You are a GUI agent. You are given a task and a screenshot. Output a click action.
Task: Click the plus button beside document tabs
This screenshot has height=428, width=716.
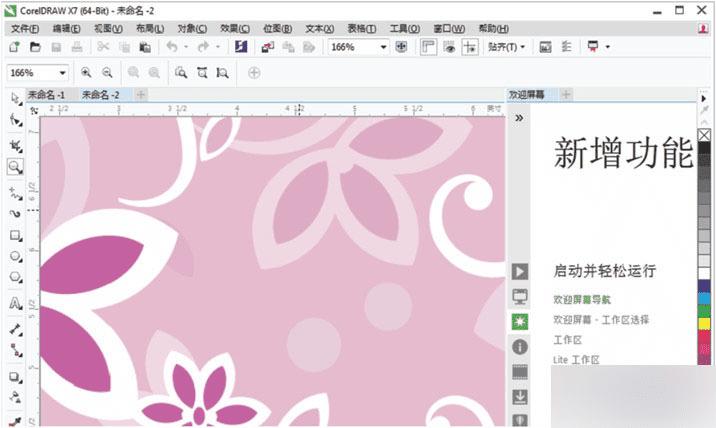(141, 94)
